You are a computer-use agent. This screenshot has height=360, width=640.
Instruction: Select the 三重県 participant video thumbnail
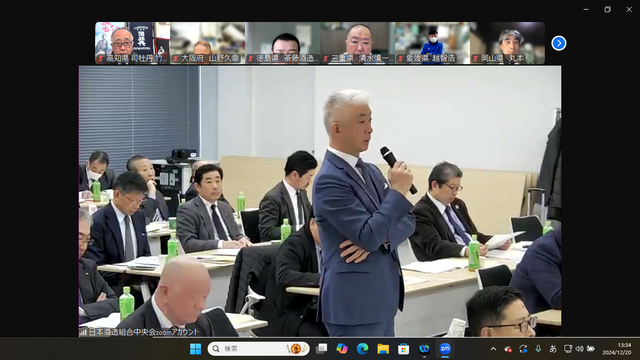[358, 43]
